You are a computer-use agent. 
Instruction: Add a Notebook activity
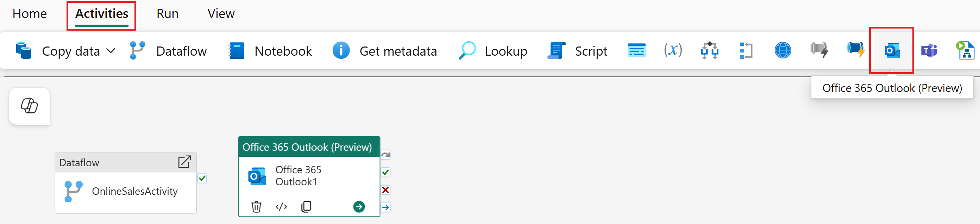point(270,51)
